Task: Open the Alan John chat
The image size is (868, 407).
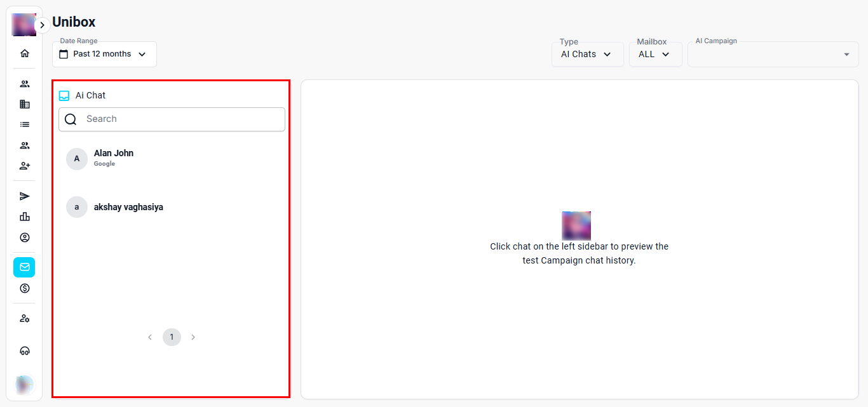Action: (114, 158)
